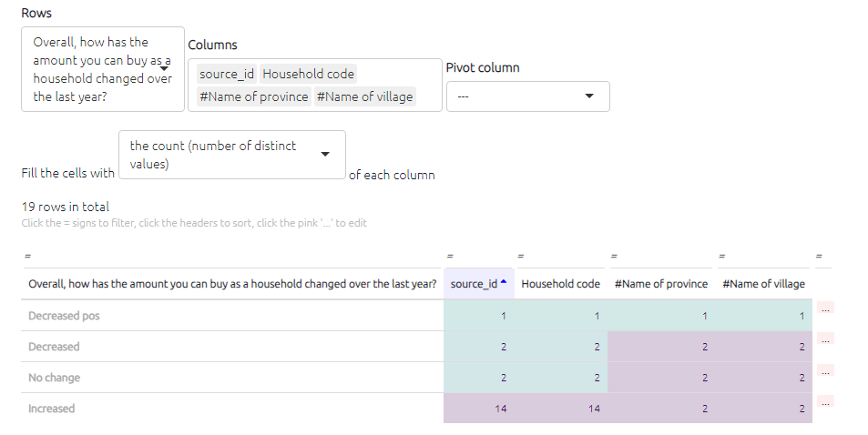This screenshot has width=868, height=435.
Task: Click the 'Decreased' row label
Action: (54, 347)
